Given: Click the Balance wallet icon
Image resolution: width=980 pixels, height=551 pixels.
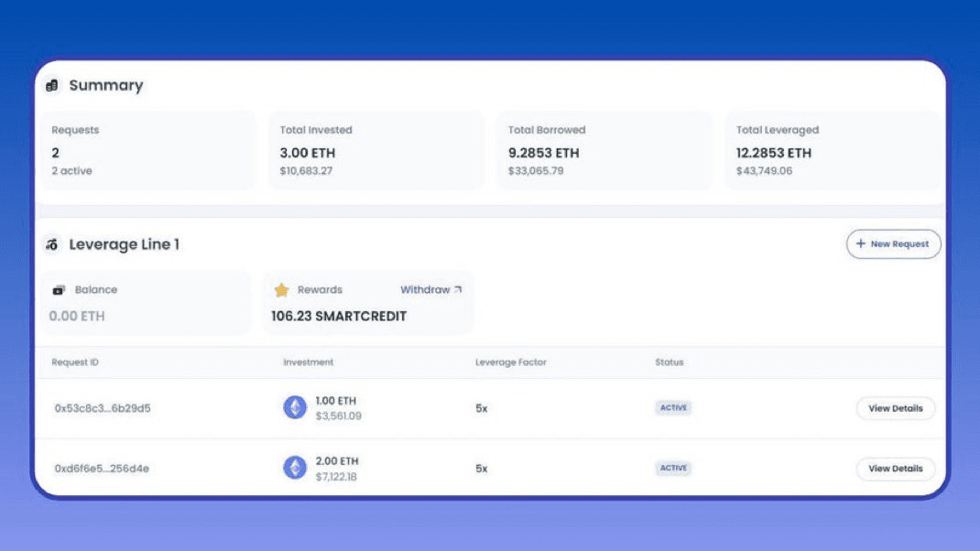Looking at the screenshot, I should [x=59, y=290].
